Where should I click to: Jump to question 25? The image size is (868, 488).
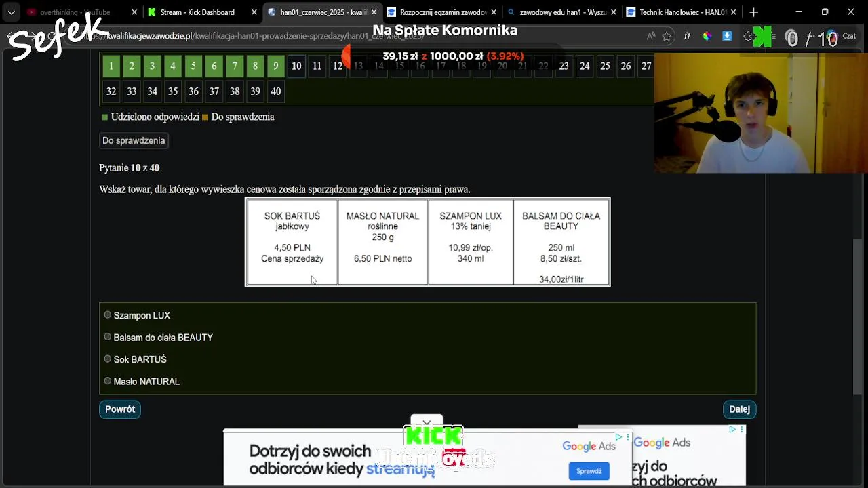(605, 66)
